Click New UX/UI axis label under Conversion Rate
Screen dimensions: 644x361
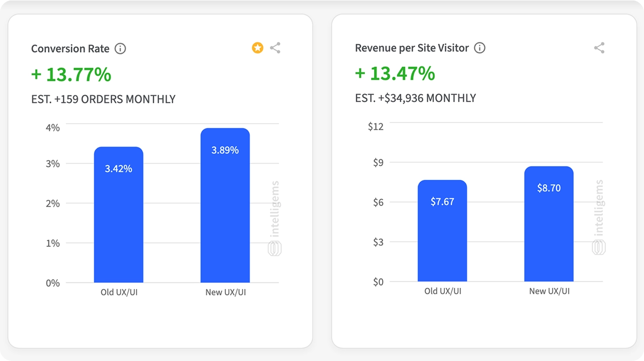[225, 292]
